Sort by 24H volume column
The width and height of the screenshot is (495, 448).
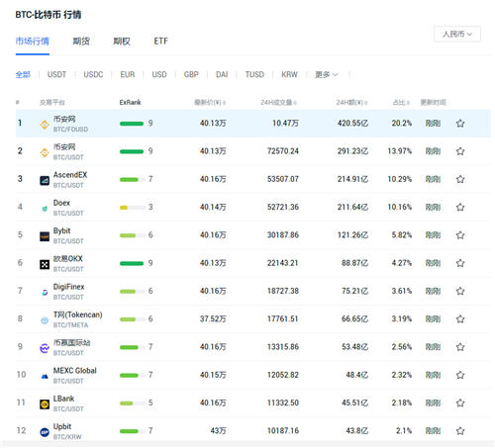pyautogui.click(x=278, y=103)
